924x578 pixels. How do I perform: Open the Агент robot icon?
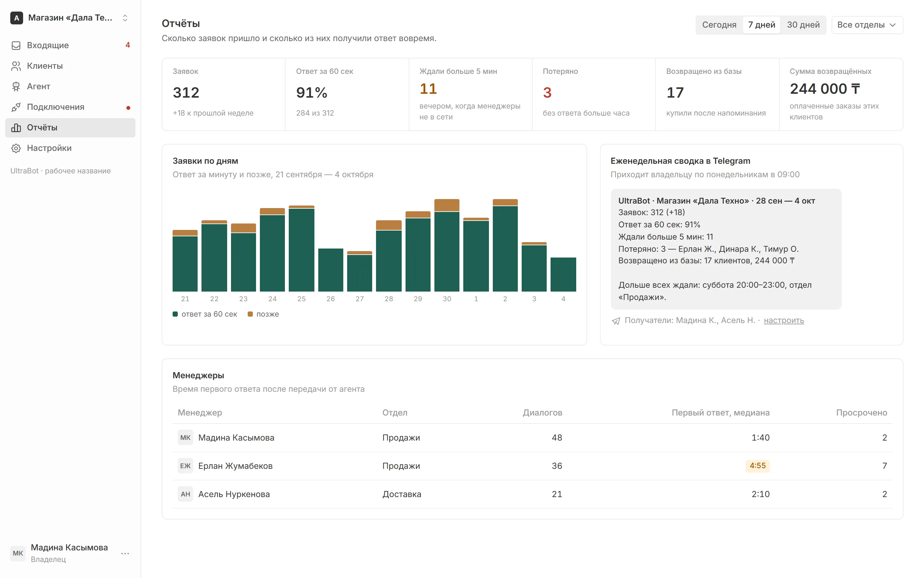pos(16,87)
